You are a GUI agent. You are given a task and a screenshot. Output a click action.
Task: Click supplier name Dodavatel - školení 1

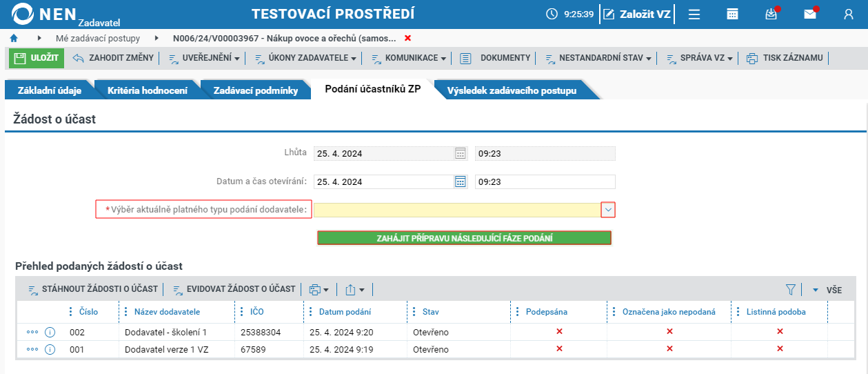click(x=165, y=332)
